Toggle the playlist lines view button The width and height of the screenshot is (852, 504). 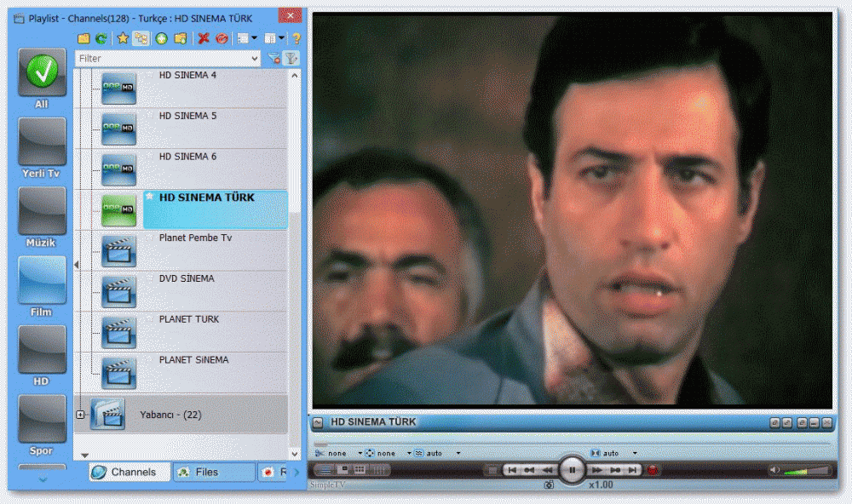coord(325,470)
